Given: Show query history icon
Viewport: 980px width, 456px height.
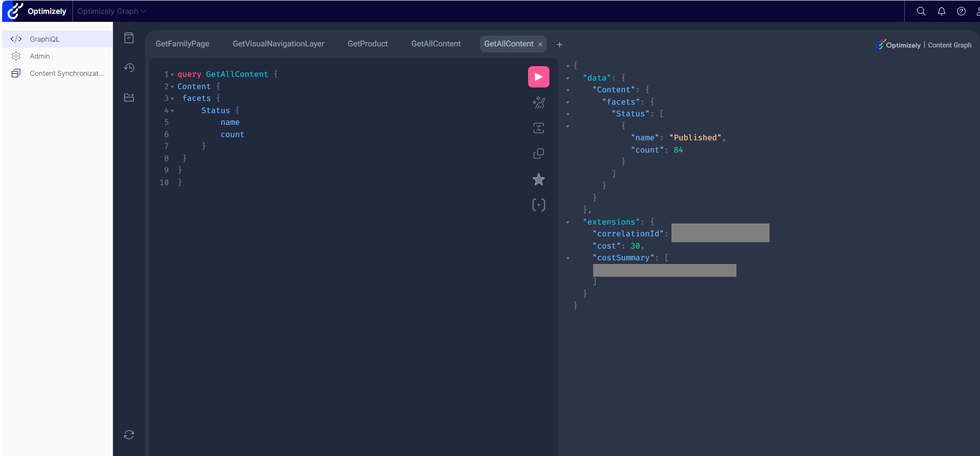Looking at the screenshot, I should tap(129, 68).
